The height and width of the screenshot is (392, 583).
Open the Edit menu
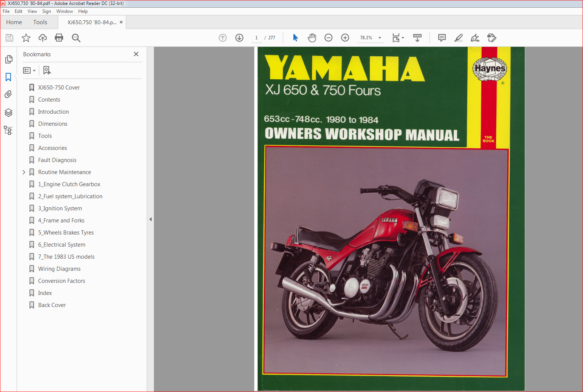tap(19, 11)
